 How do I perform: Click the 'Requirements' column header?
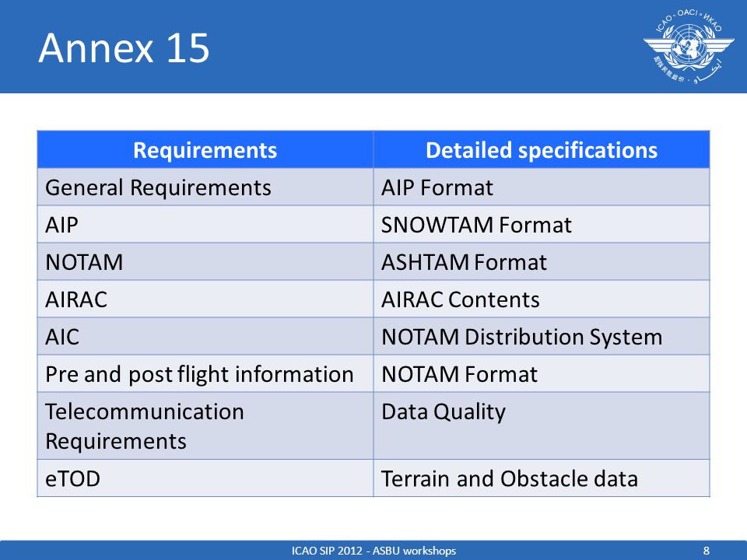[205, 149]
